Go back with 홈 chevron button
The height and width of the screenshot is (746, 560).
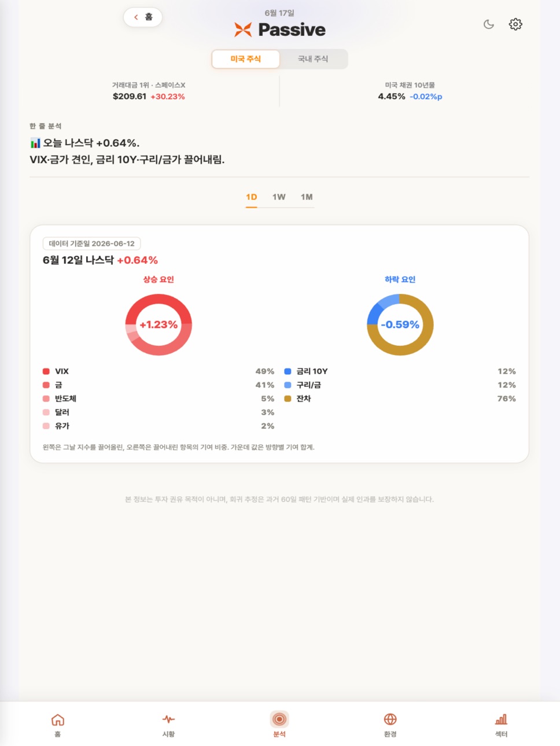[143, 17]
